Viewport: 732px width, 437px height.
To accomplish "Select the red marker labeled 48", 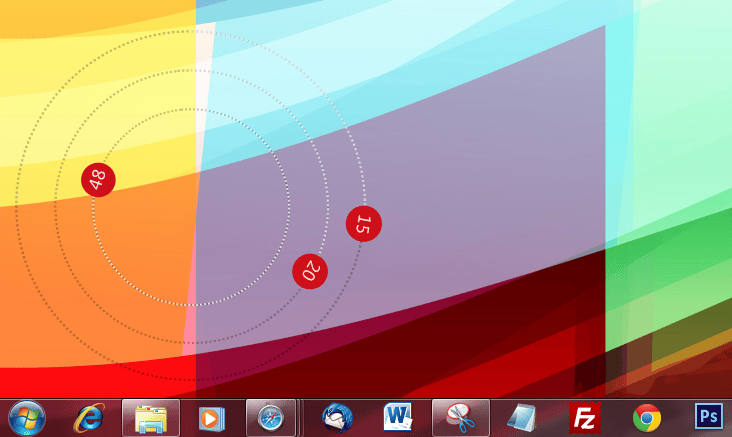I will pos(98,180).
